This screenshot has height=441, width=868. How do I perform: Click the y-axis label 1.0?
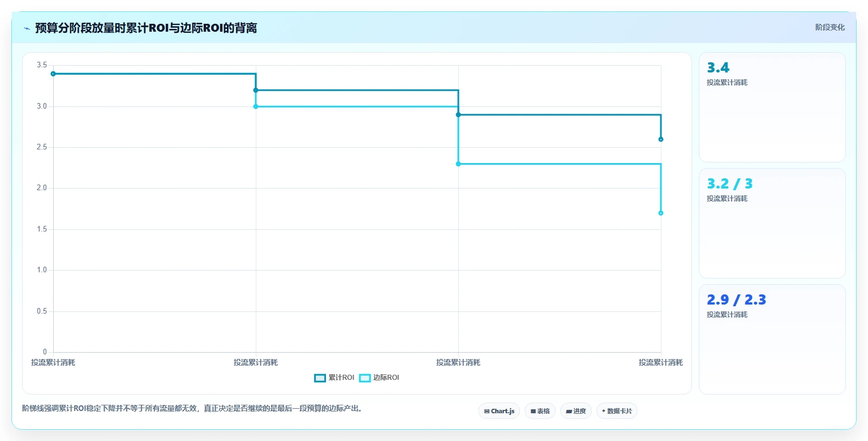click(42, 270)
